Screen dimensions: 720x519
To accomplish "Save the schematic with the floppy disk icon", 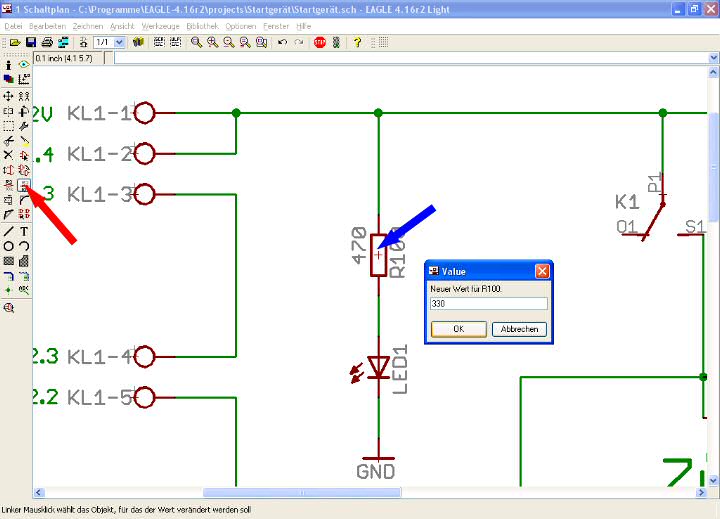I will point(31,43).
